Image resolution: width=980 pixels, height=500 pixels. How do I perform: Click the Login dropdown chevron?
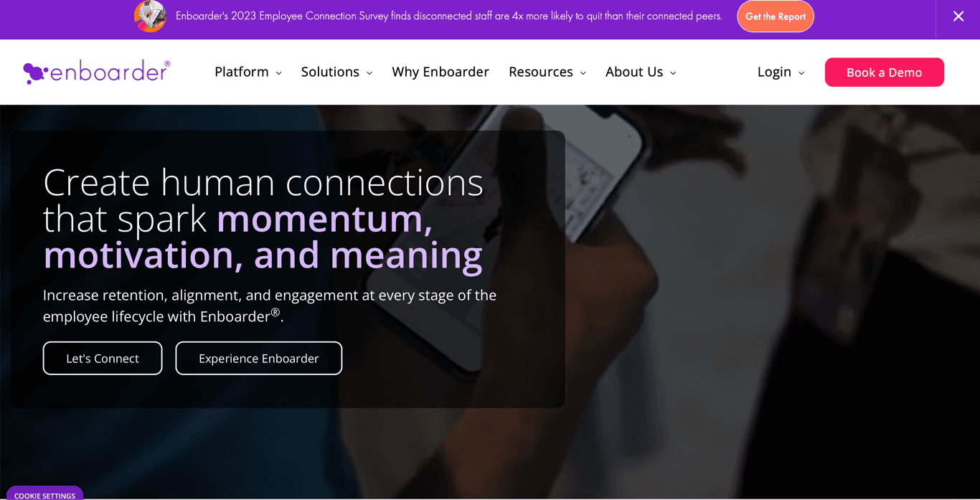tap(801, 73)
